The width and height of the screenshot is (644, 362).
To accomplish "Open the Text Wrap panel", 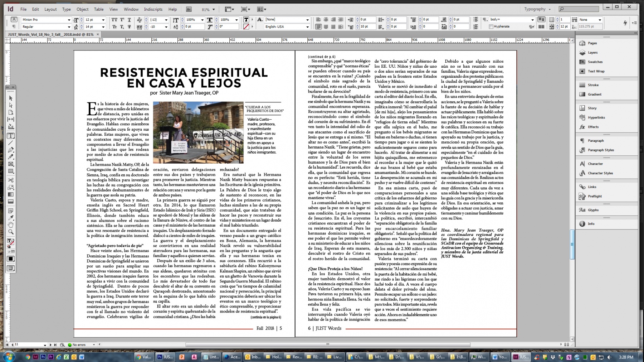I will pos(596,71).
